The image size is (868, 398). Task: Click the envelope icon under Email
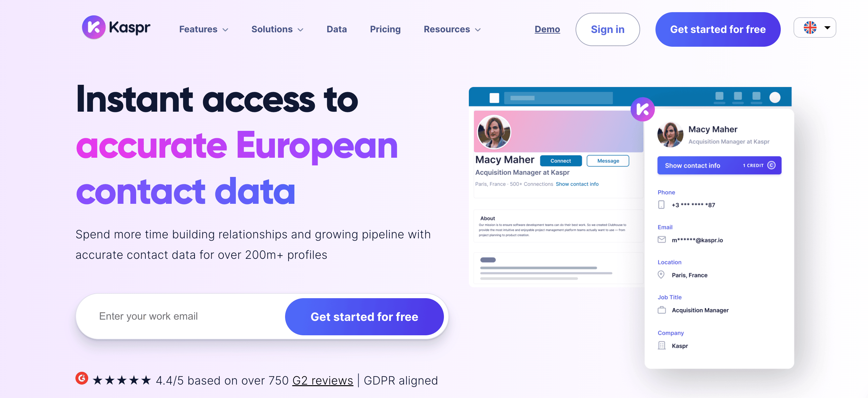662,240
